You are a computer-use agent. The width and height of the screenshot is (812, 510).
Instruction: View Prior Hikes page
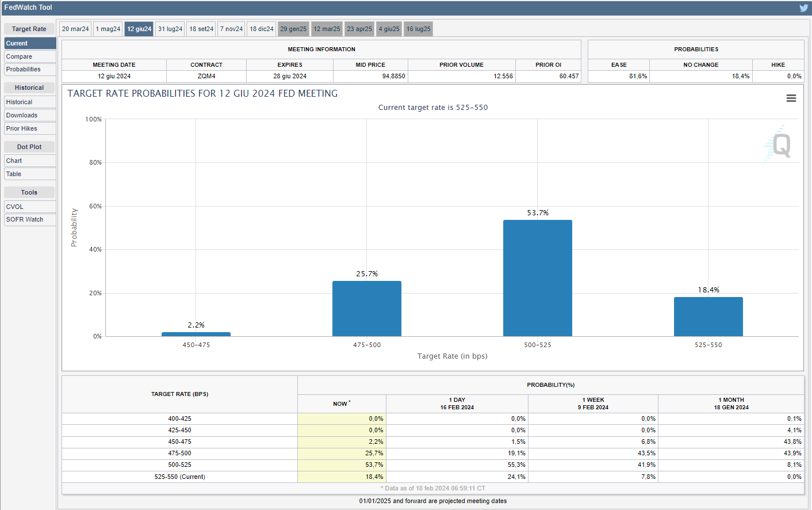(x=30, y=128)
